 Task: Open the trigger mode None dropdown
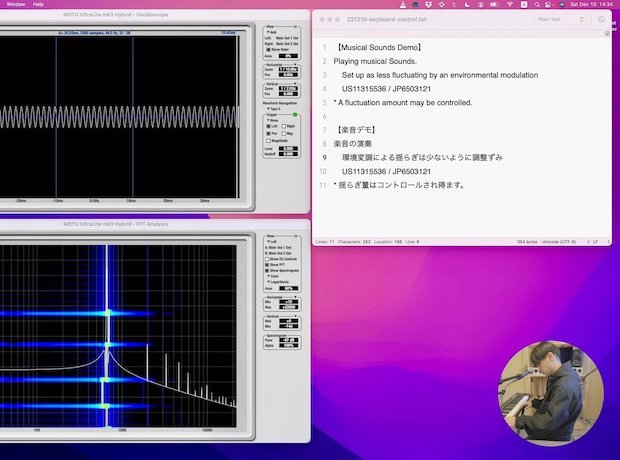pyautogui.click(x=272, y=120)
